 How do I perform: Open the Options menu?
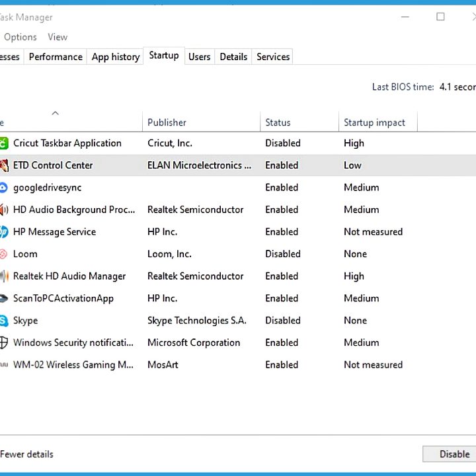(20, 37)
